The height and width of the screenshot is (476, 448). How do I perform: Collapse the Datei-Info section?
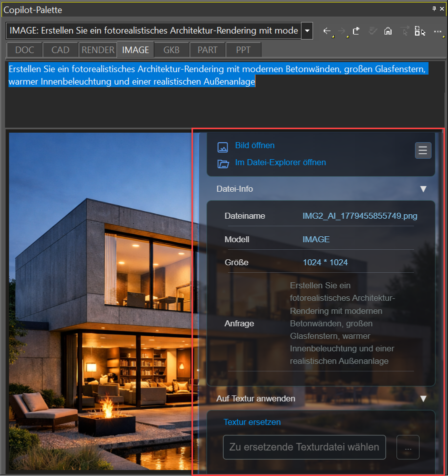[423, 189]
